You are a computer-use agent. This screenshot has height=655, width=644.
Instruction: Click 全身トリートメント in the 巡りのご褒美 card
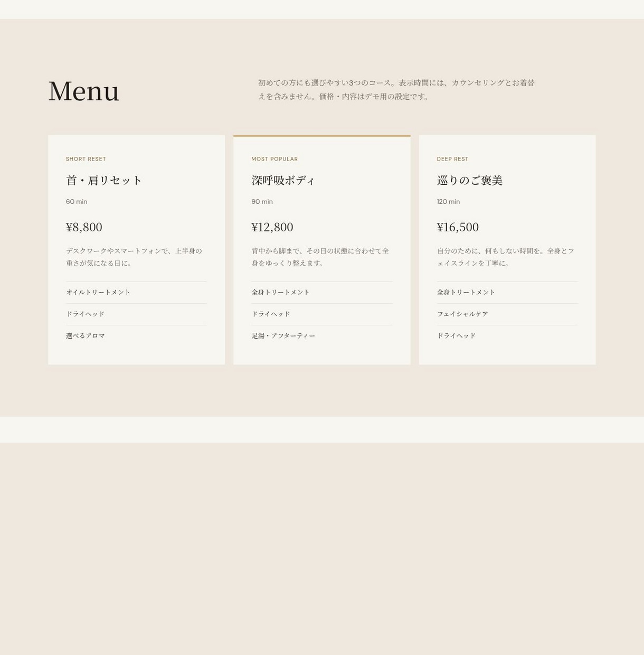tap(466, 292)
